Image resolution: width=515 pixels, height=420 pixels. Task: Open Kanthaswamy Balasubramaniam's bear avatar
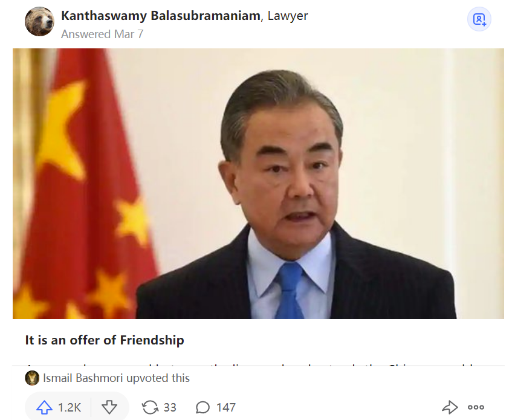point(39,21)
